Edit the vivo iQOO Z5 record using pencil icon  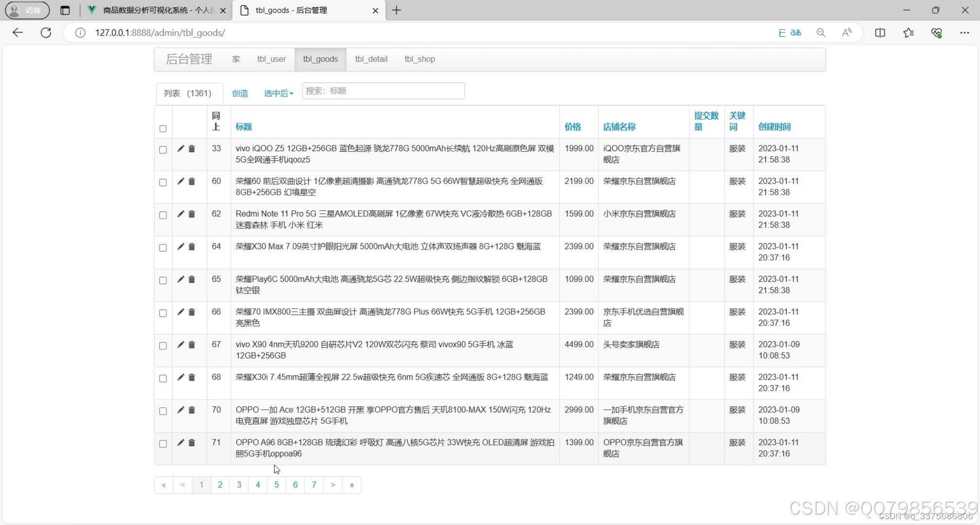click(x=180, y=149)
